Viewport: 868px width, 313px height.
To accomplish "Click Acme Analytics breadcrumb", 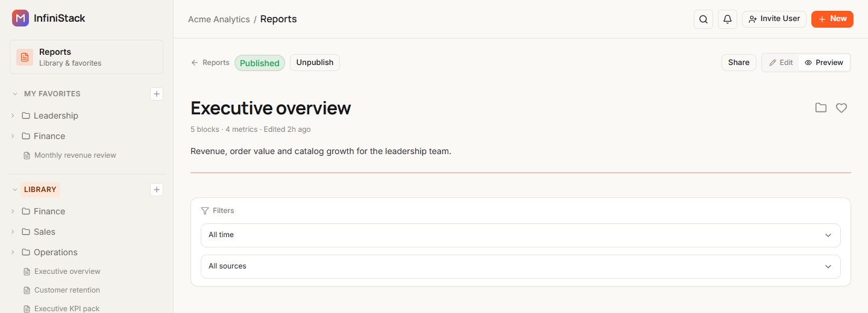I will 219,19.
